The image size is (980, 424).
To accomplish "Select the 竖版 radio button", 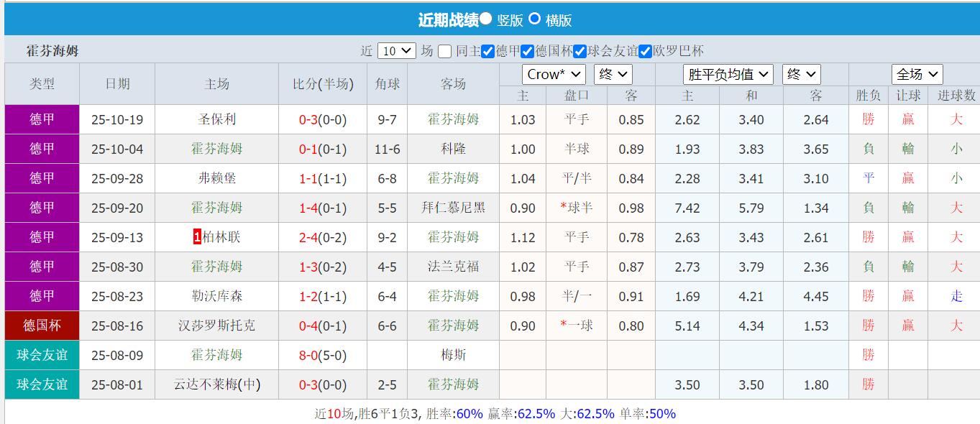I will click(x=487, y=19).
